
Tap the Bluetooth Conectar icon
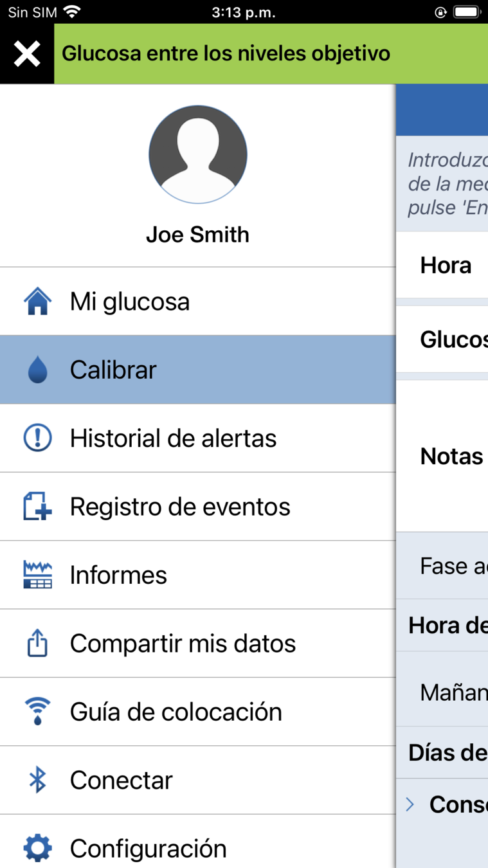(37, 780)
